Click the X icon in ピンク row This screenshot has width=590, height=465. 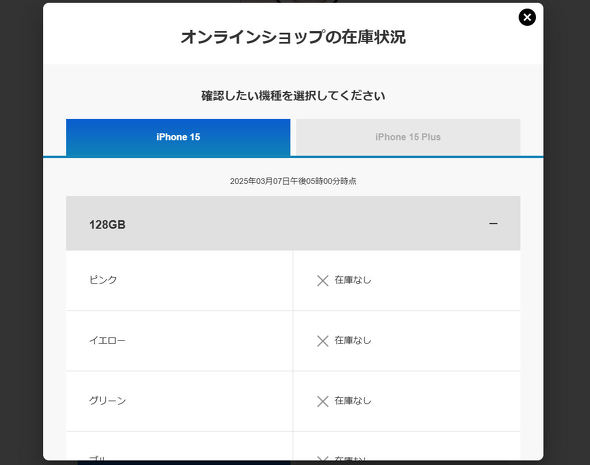point(322,281)
